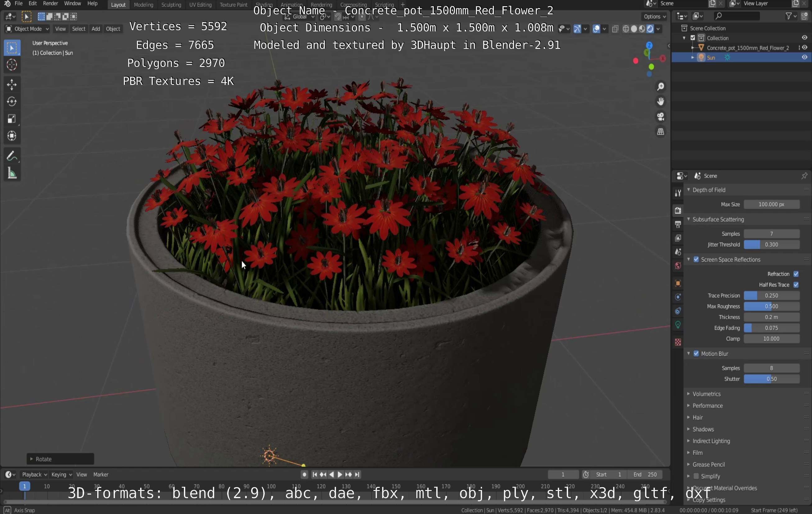812x514 pixels.
Task: Switch to rendered viewport shading
Action: [650, 29]
